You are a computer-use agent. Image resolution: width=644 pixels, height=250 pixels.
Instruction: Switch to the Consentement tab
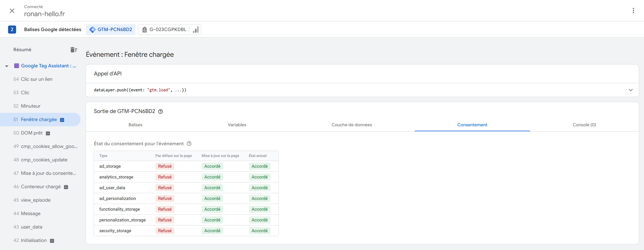[x=472, y=125]
